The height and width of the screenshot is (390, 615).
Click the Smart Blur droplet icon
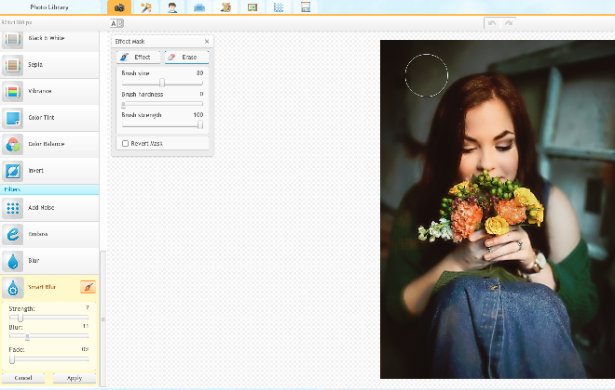[13, 288]
